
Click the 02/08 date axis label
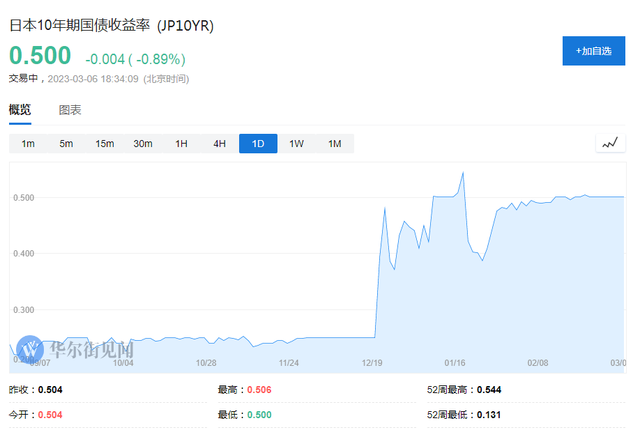[x=538, y=363]
